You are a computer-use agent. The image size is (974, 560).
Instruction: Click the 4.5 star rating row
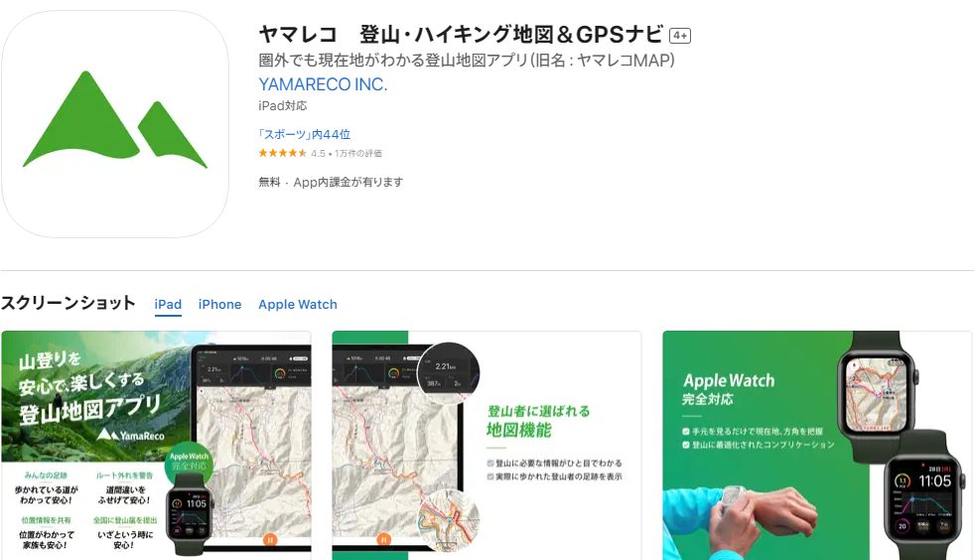click(320, 153)
